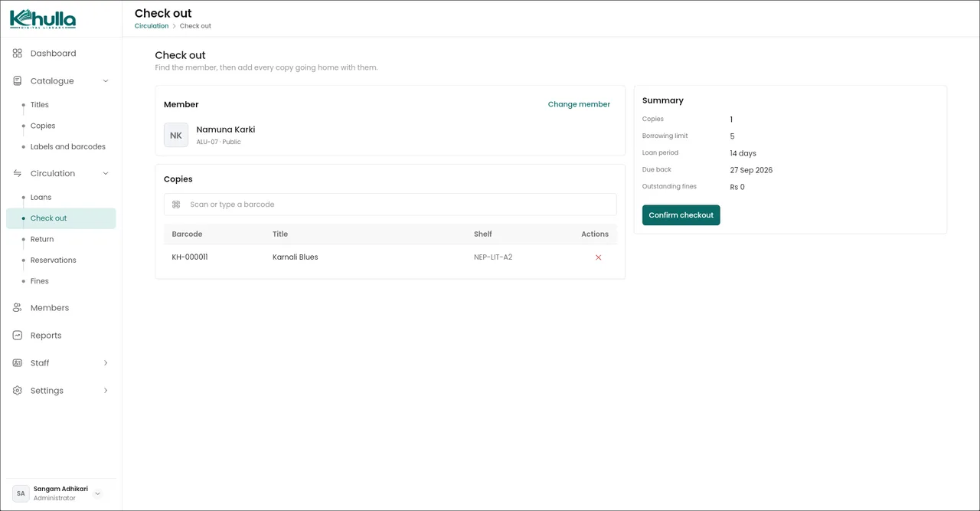The width and height of the screenshot is (980, 511).
Task: Click Change member link
Action: pos(579,104)
